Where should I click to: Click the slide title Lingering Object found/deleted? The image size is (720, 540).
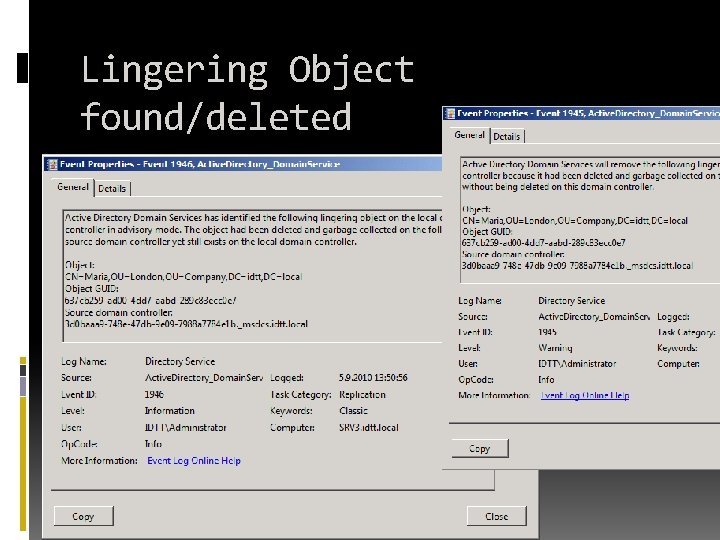[248, 93]
